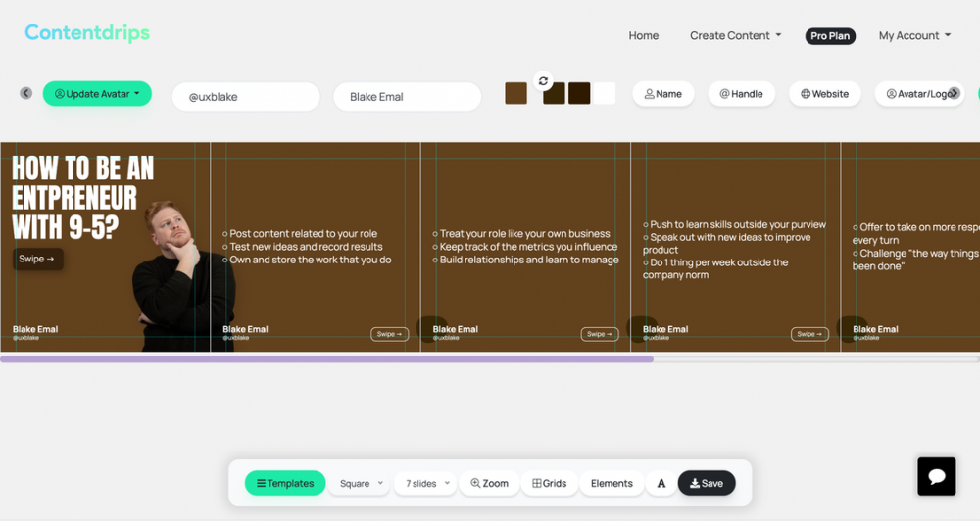
Task: Select 'Blake Emal' name on first slide
Action: [35, 329]
